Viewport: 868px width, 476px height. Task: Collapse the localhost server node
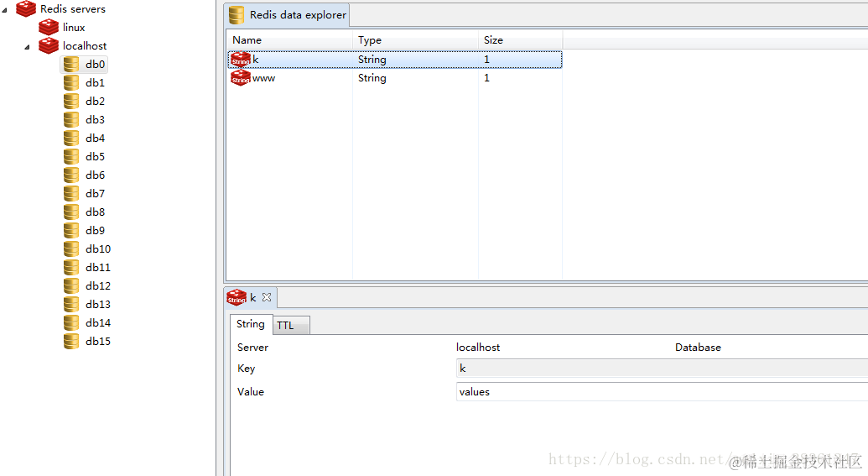(x=27, y=47)
